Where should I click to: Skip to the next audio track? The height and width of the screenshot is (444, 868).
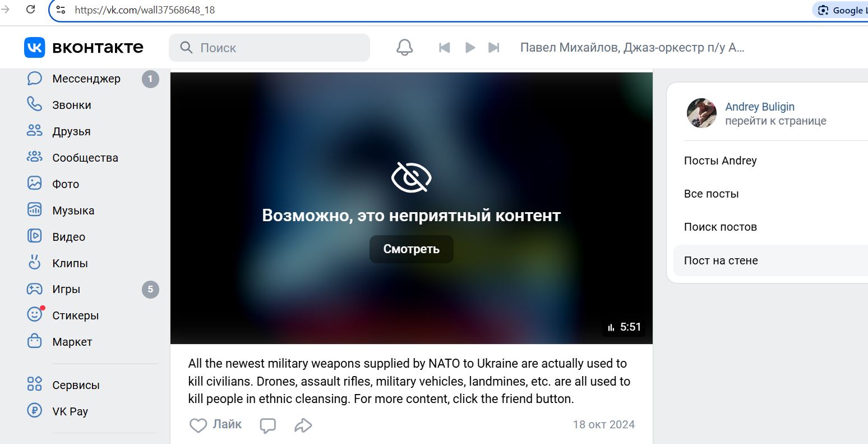(x=493, y=48)
